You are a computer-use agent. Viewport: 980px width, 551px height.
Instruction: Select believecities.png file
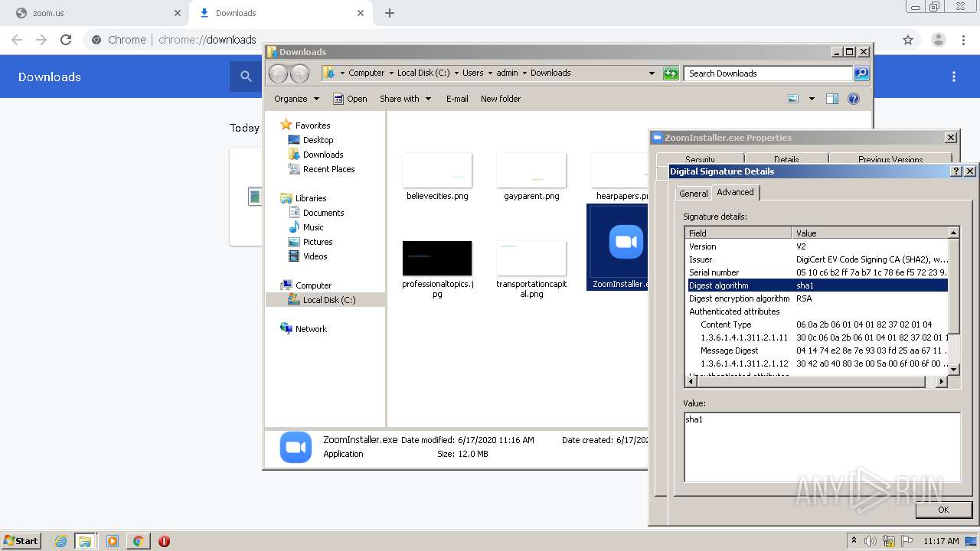pyautogui.click(x=437, y=176)
